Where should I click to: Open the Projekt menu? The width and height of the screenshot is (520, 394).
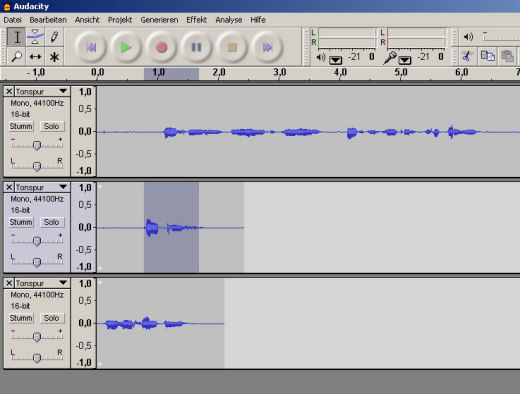click(x=120, y=20)
